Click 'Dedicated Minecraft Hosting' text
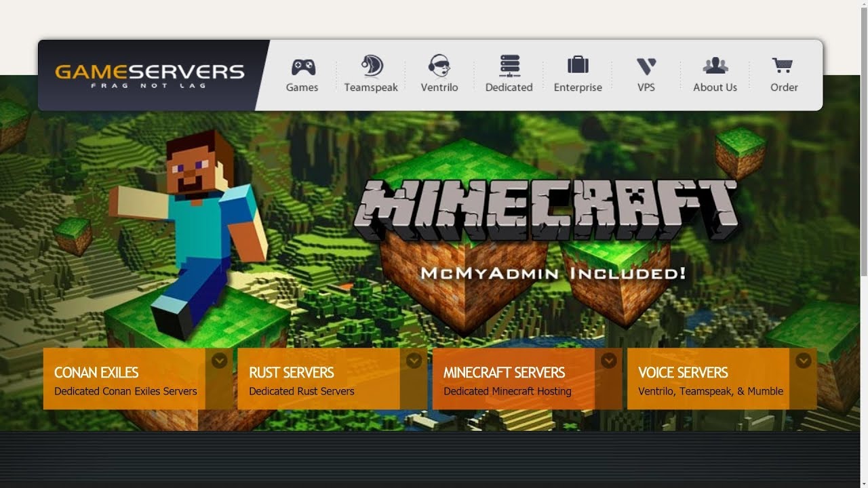Image resolution: width=868 pixels, height=488 pixels. (507, 391)
